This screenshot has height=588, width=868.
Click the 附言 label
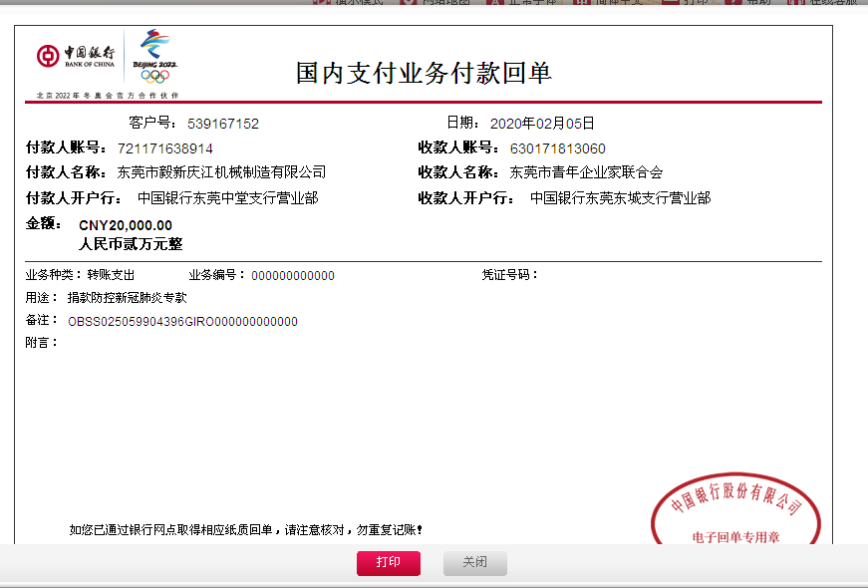(42, 342)
